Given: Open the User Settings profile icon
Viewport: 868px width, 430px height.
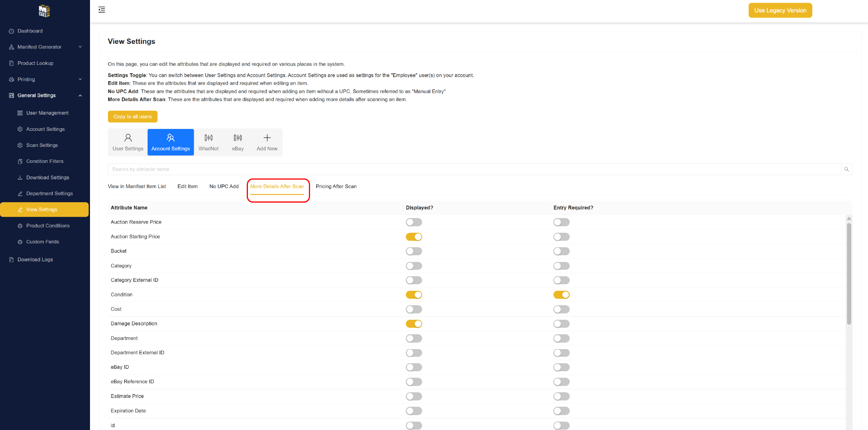Looking at the screenshot, I should tap(128, 138).
